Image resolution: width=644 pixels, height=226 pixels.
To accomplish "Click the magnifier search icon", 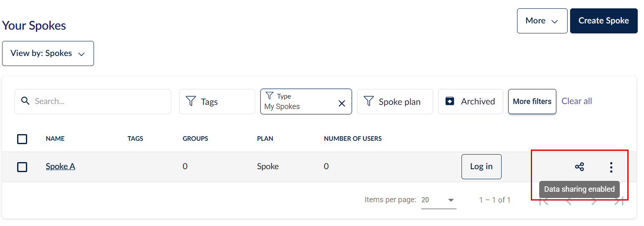I will click(25, 101).
